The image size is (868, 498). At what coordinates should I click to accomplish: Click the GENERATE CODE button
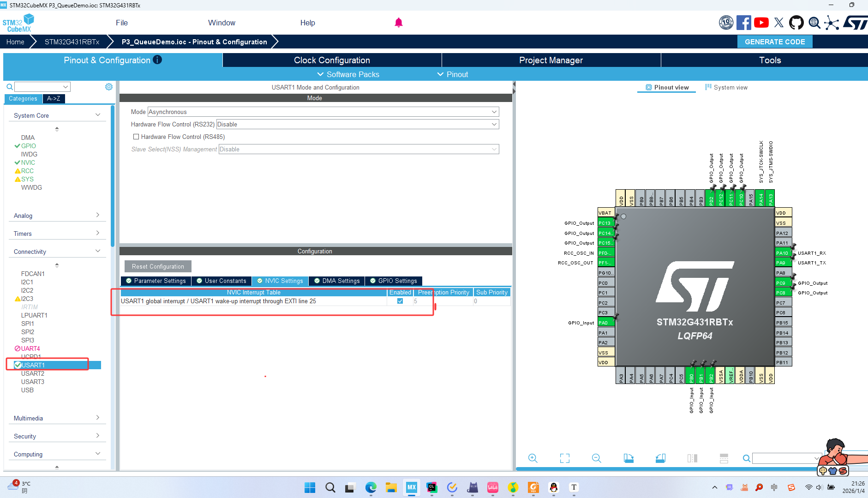(x=775, y=42)
